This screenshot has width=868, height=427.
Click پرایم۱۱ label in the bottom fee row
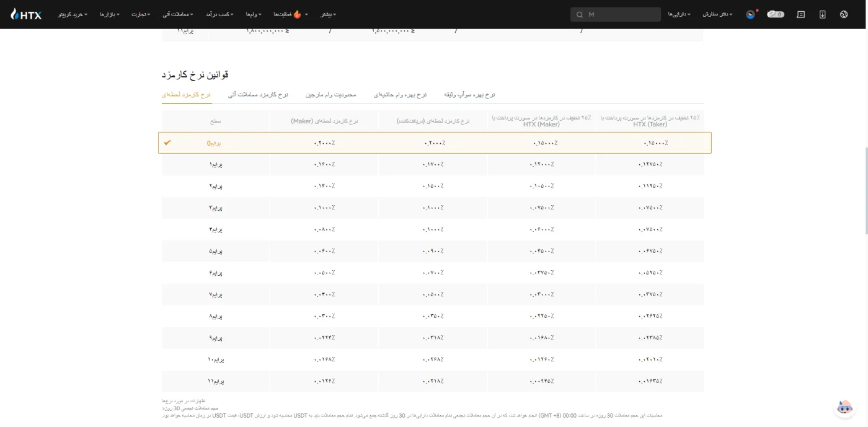pyautogui.click(x=215, y=381)
